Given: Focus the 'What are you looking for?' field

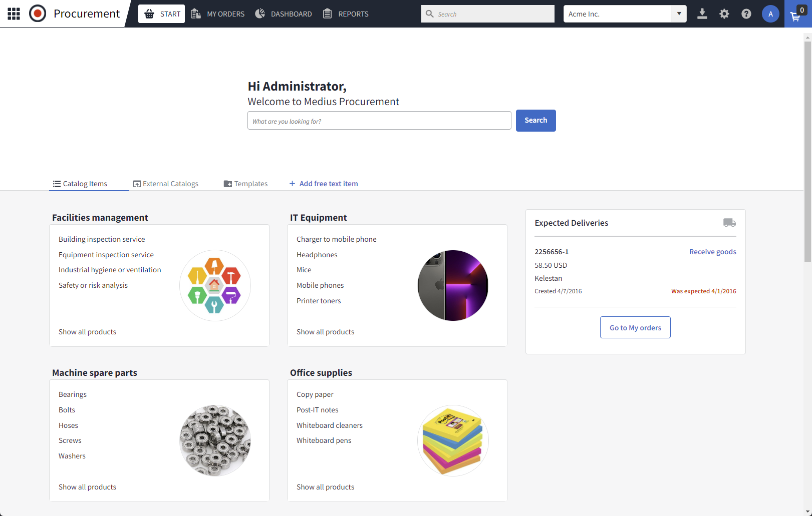Looking at the screenshot, I should (379, 121).
